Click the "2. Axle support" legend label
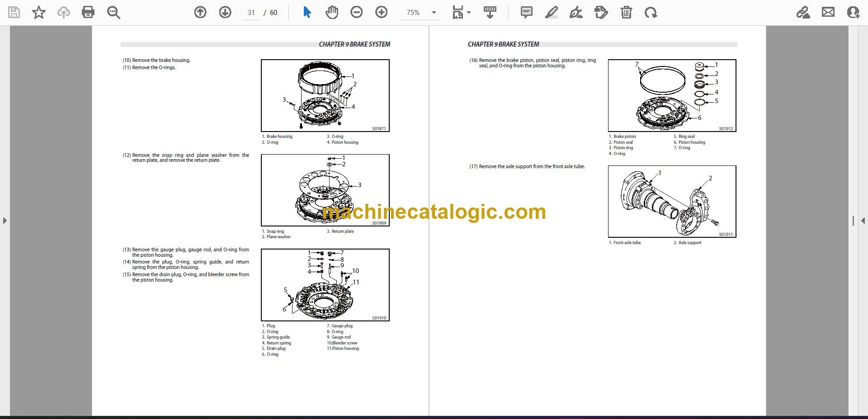Screen dimensions: 868x419 tap(688, 243)
